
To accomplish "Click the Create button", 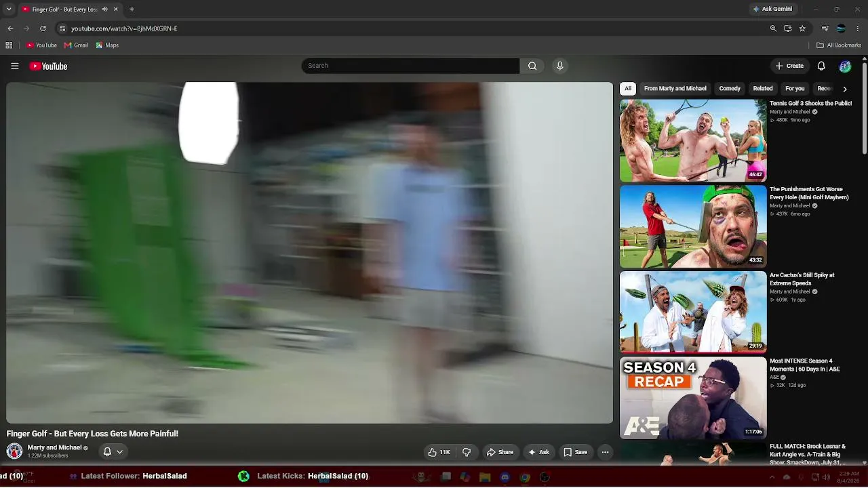I will (789, 66).
